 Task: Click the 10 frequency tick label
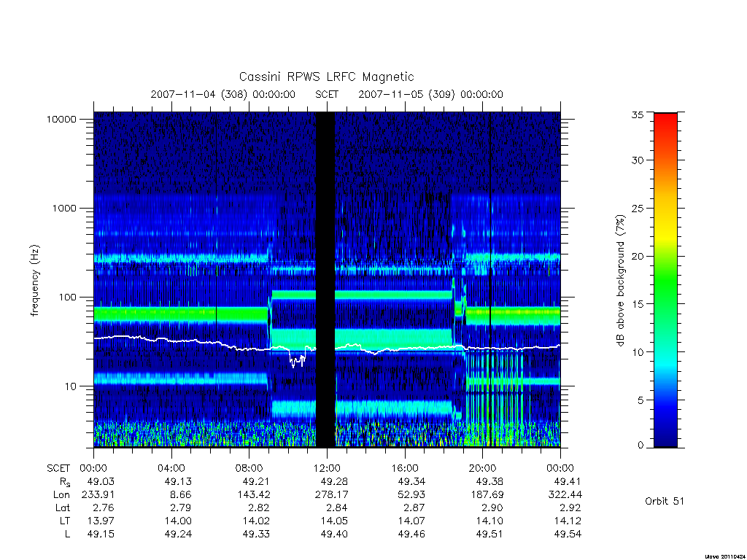tap(70, 386)
